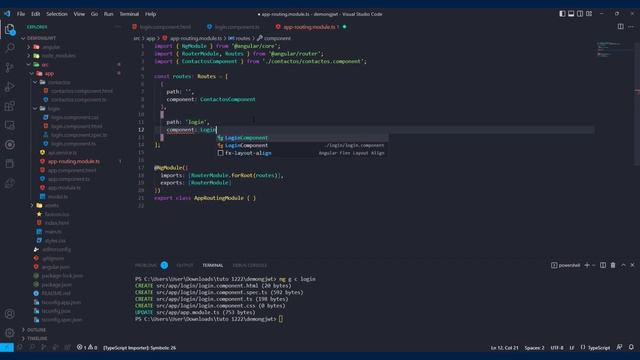Collapse the src folder
This screenshot has width=640, height=360.
tap(45, 64)
